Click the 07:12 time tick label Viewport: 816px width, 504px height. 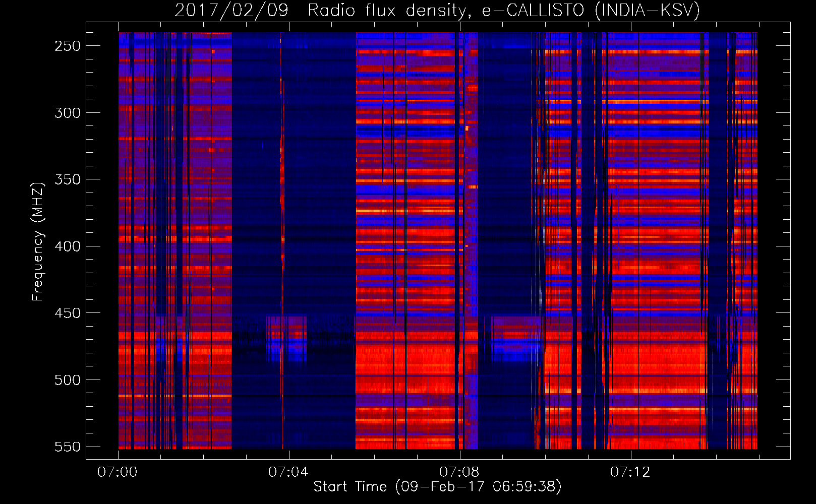pyautogui.click(x=630, y=472)
